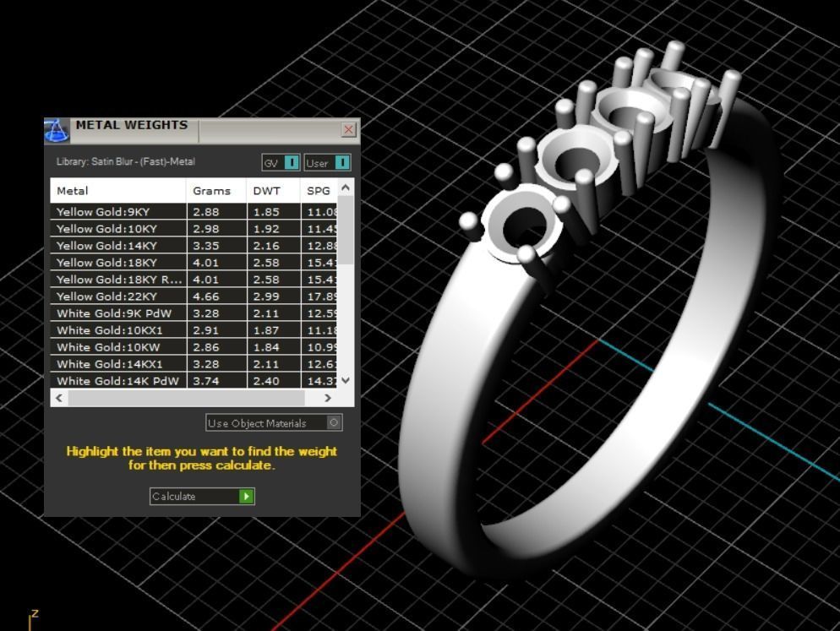840x631 pixels.
Task: Select the Yellow Gold:22KY row
Action: [x=194, y=296]
